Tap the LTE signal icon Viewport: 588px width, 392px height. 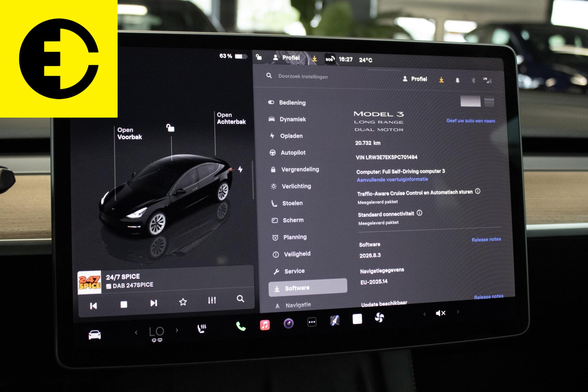click(488, 81)
